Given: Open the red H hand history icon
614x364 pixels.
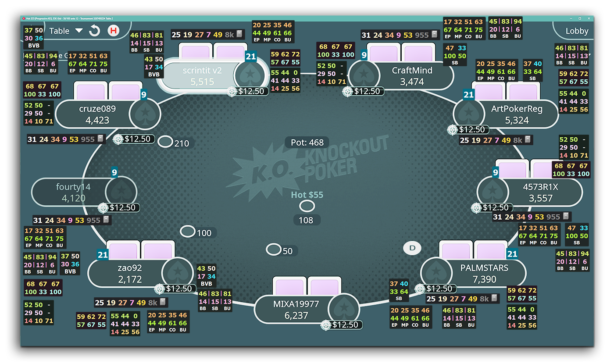Looking at the screenshot, I should tap(114, 31).
